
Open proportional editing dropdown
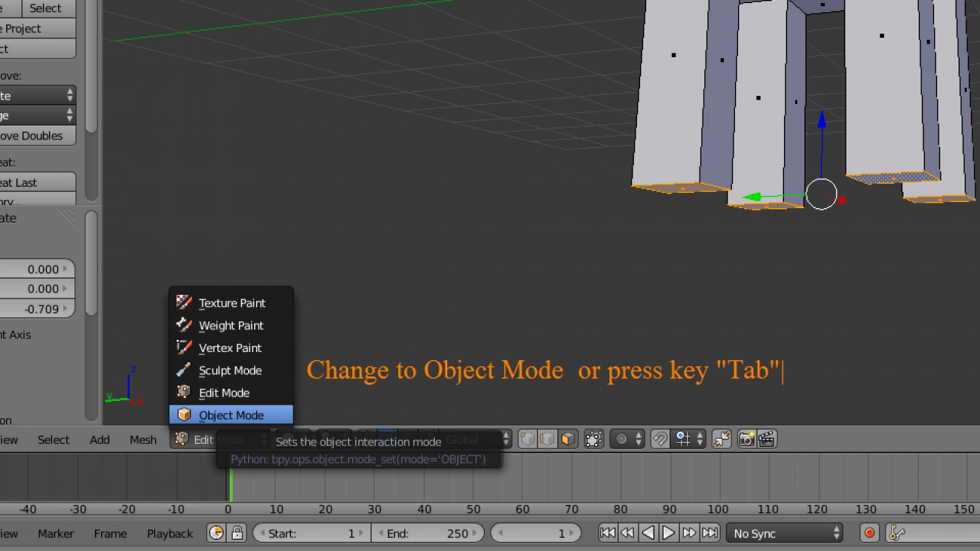[x=627, y=439]
